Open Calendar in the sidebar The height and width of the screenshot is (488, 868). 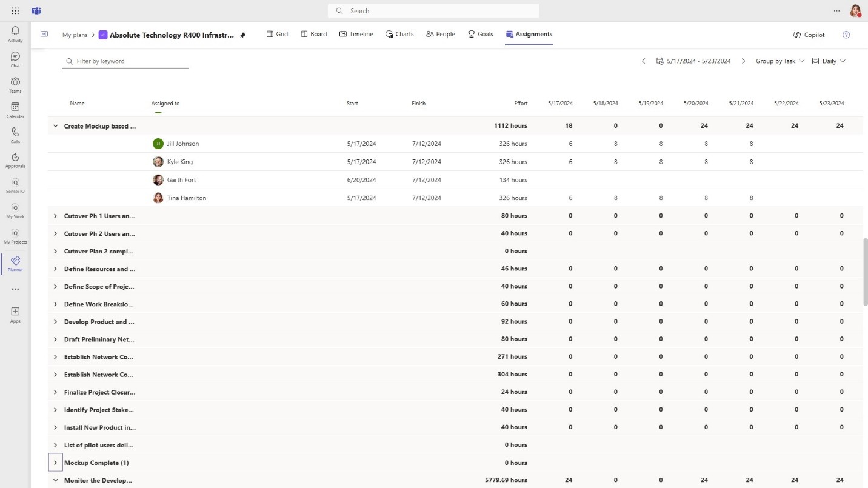(x=15, y=110)
